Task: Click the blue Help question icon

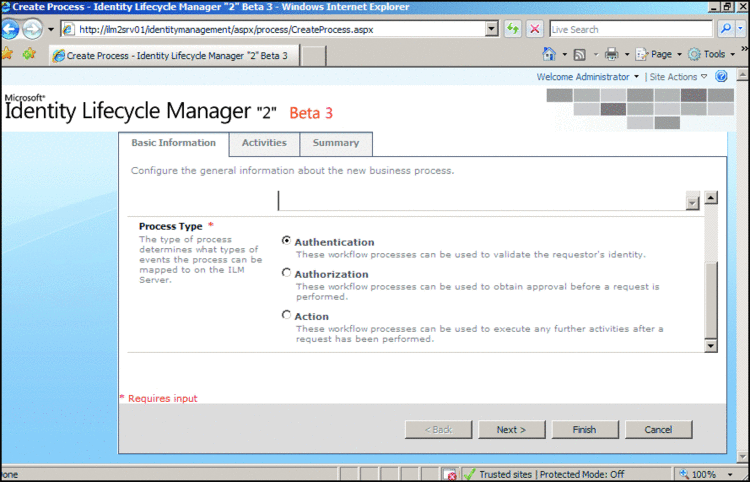Action: [x=721, y=77]
